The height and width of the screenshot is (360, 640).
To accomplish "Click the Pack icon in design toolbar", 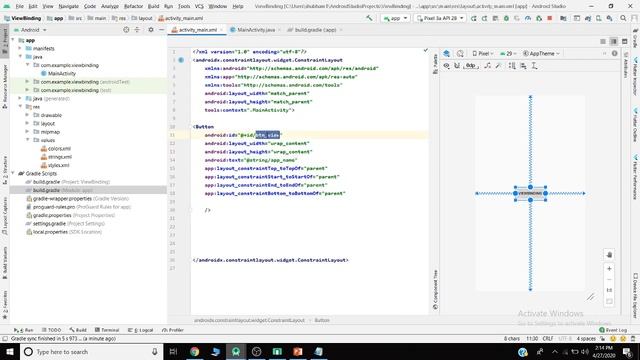I will pos(512,65).
